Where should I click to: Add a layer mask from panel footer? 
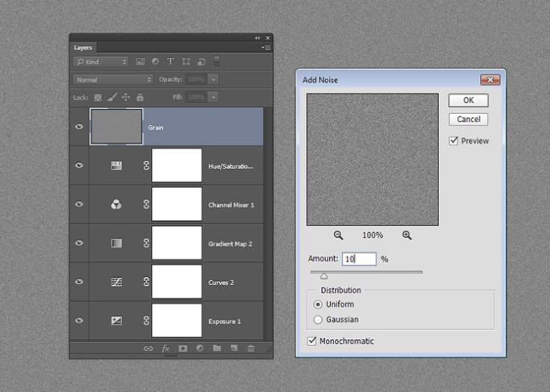pyautogui.click(x=183, y=349)
